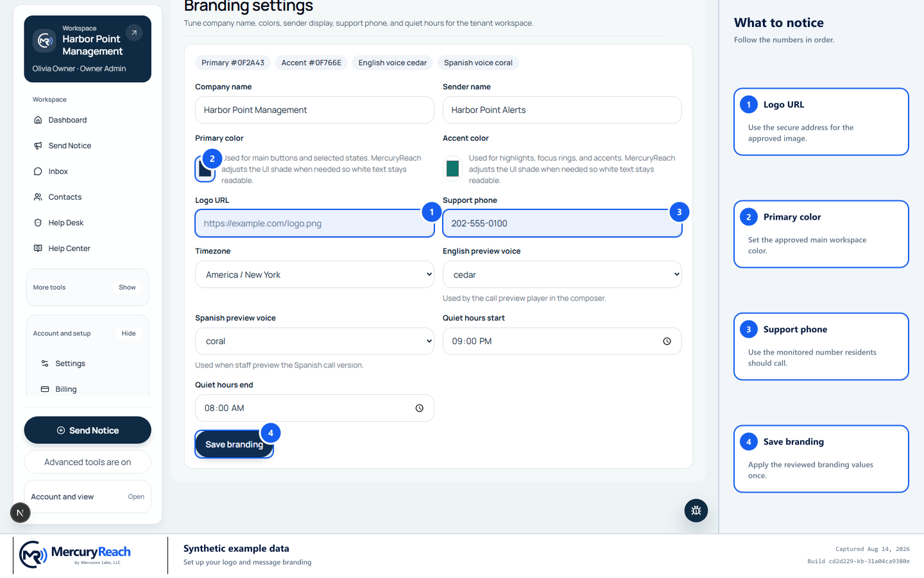Click Save branding button

(234, 444)
